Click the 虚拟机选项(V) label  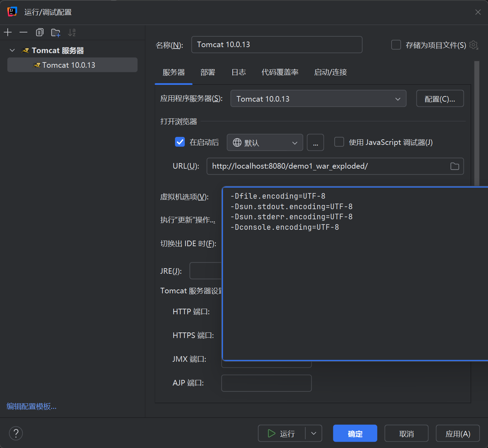point(184,197)
